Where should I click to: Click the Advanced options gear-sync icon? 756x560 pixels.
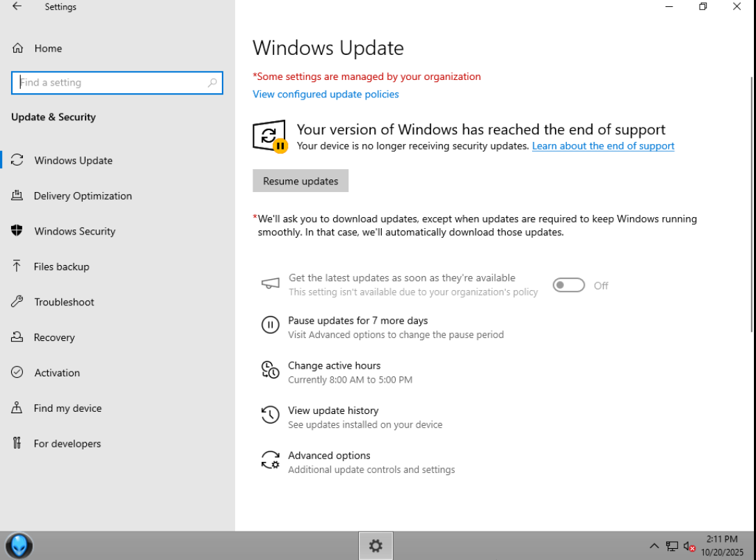(x=270, y=460)
